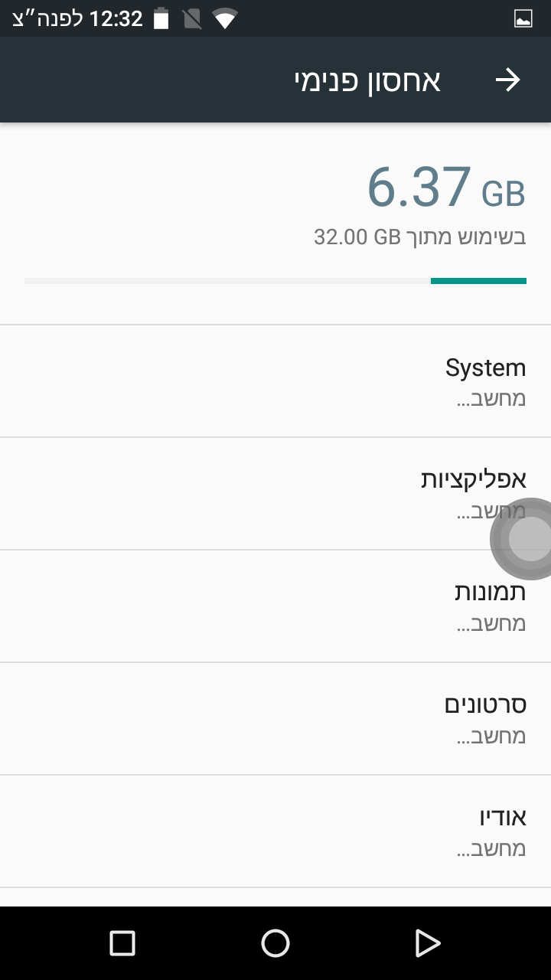Image resolution: width=551 pixels, height=980 pixels.
Task: Open the סרטונים storage category
Action: 275,718
